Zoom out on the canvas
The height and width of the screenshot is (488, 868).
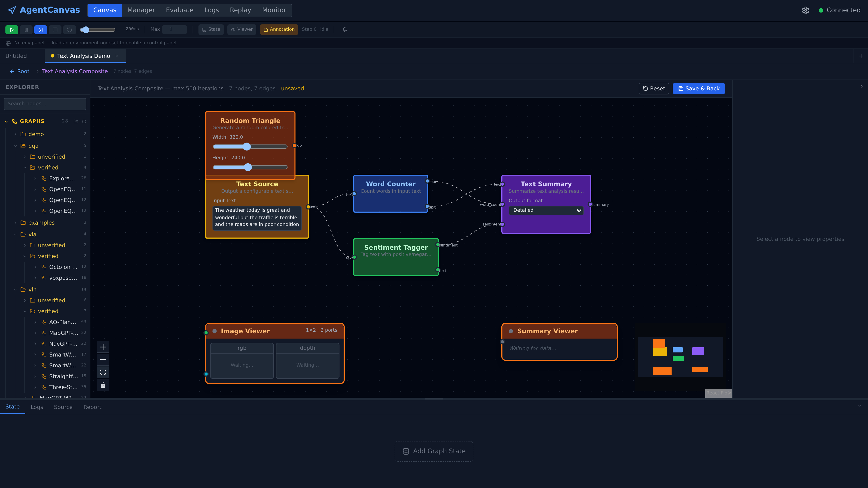[x=103, y=360]
